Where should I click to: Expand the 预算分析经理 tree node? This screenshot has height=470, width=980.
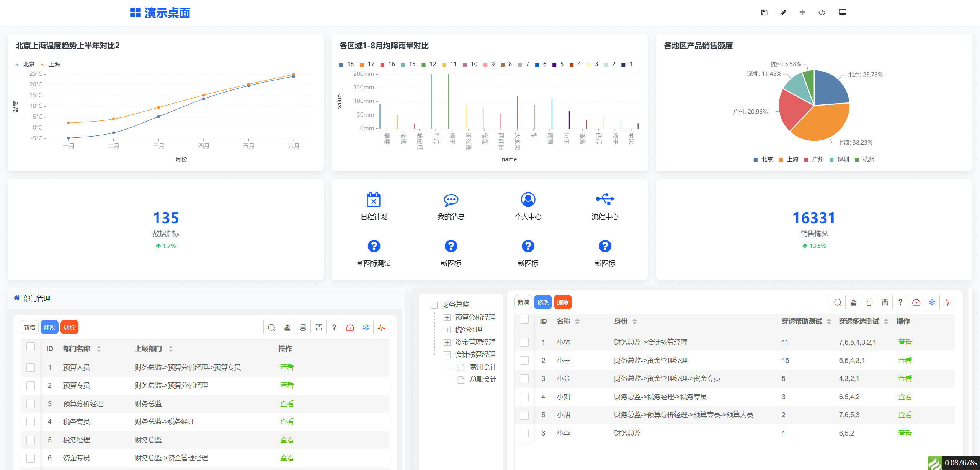click(x=447, y=317)
